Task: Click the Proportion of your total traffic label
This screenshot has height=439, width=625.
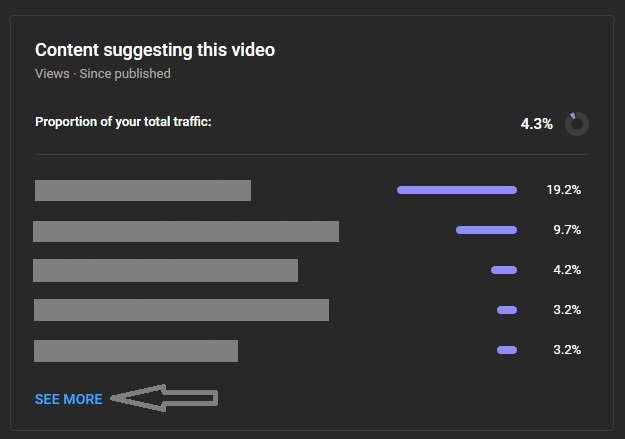Action: coord(123,122)
